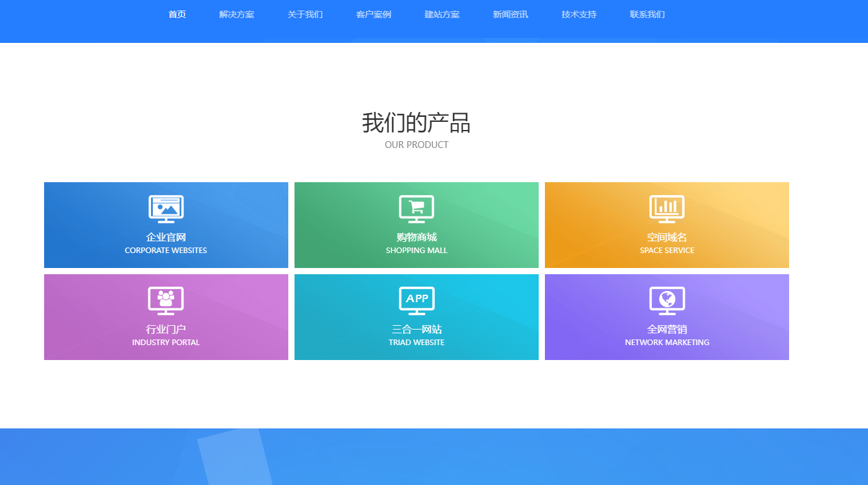The width and height of the screenshot is (868, 485).
Task: Click the industry portal people icon
Action: [x=166, y=300]
